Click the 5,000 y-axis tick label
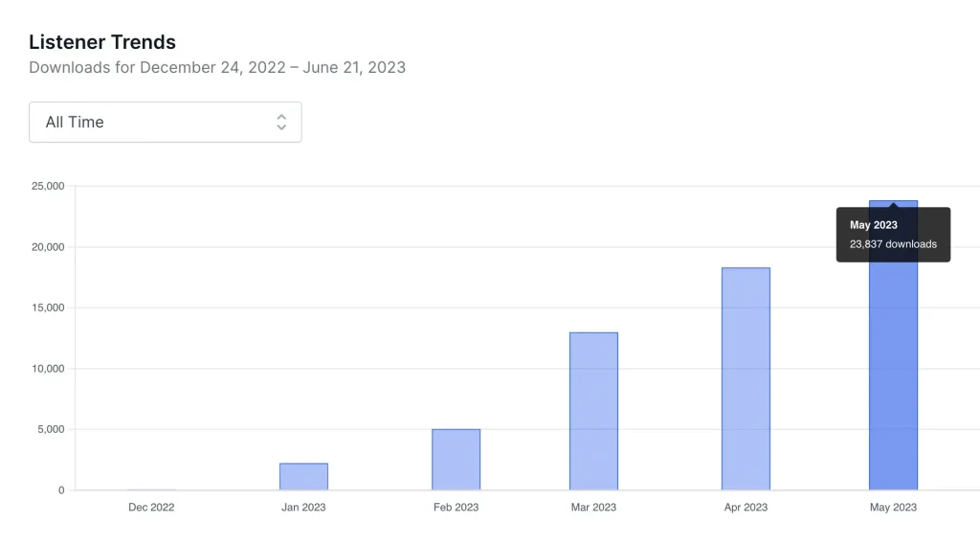The height and width of the screenshot is (546, 980). [49, 429]
